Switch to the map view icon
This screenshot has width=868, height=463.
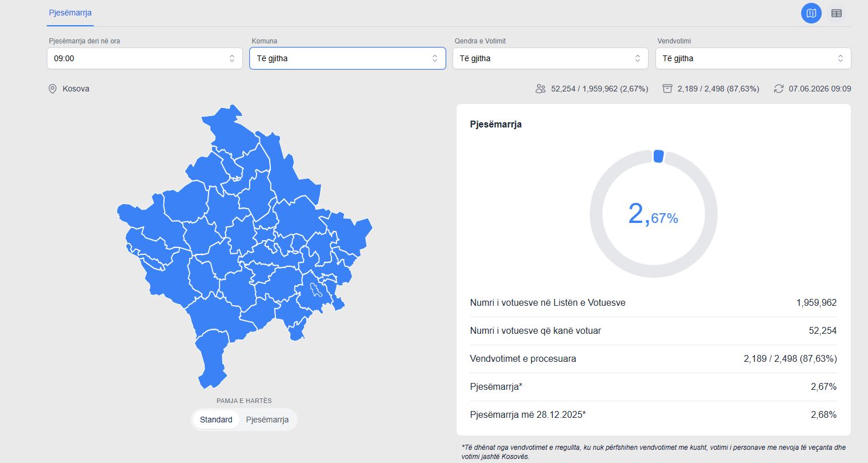811,13
